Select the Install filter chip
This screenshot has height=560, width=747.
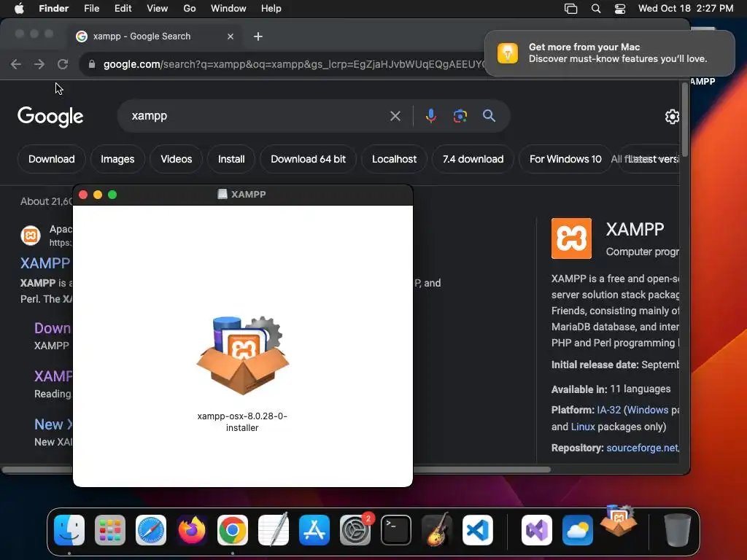tap(231, 159)
